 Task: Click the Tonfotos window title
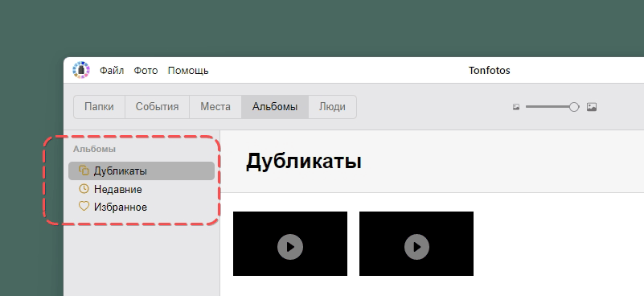click(490, 70)
